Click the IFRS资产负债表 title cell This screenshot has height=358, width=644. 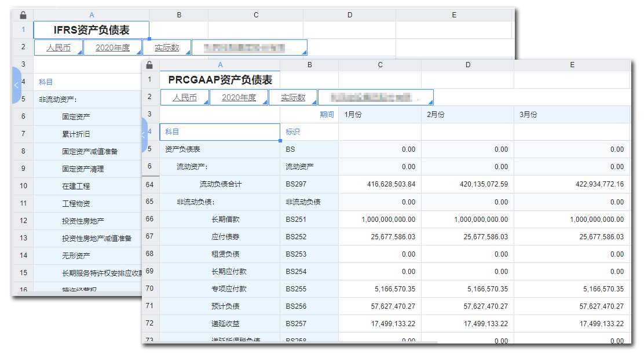click(x=91, y=30)
